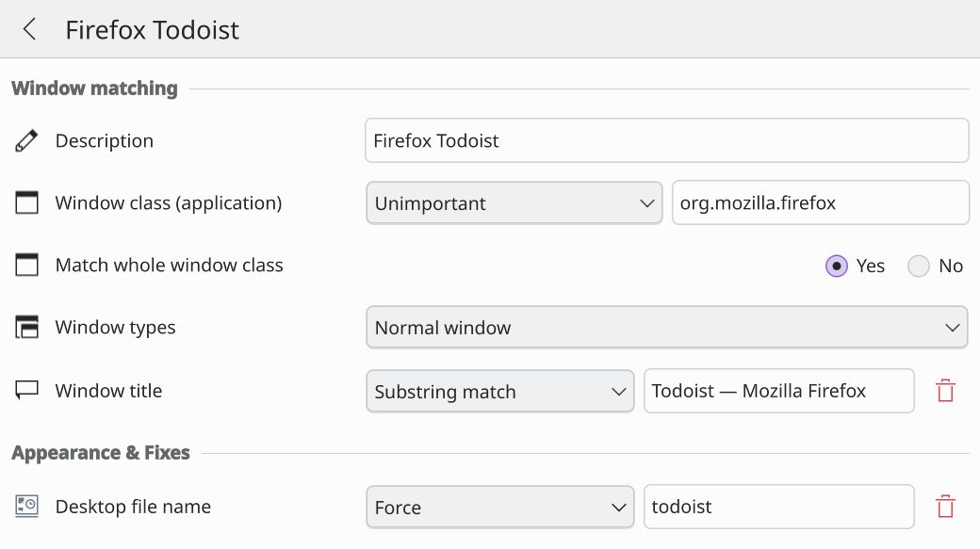Open the Substring match dropdown
Image resolution: width=980 pixels, height=549 pixels.
tap(500, 391)
